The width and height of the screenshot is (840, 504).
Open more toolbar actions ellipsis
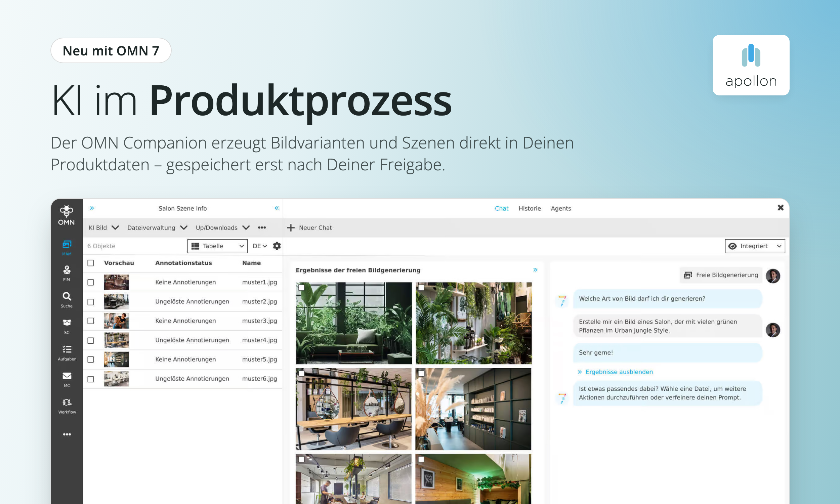(262, 227)
